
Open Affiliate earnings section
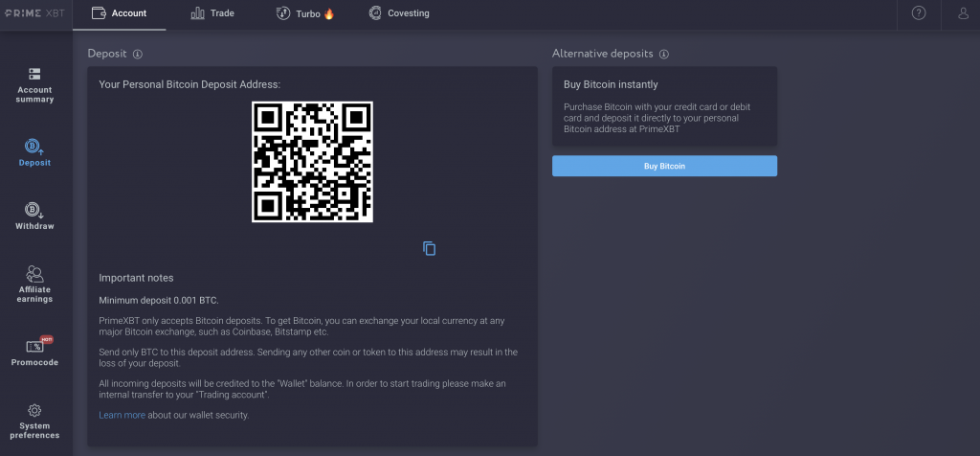point(34,284)
